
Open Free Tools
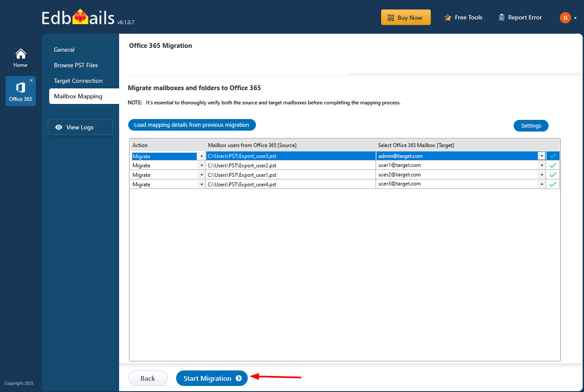(x=463, y=17)
